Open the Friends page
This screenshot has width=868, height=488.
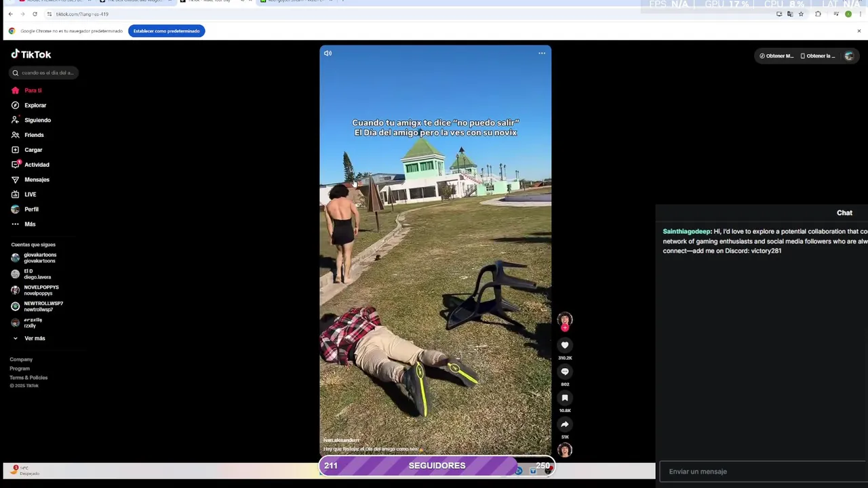(x=27, y=135)
